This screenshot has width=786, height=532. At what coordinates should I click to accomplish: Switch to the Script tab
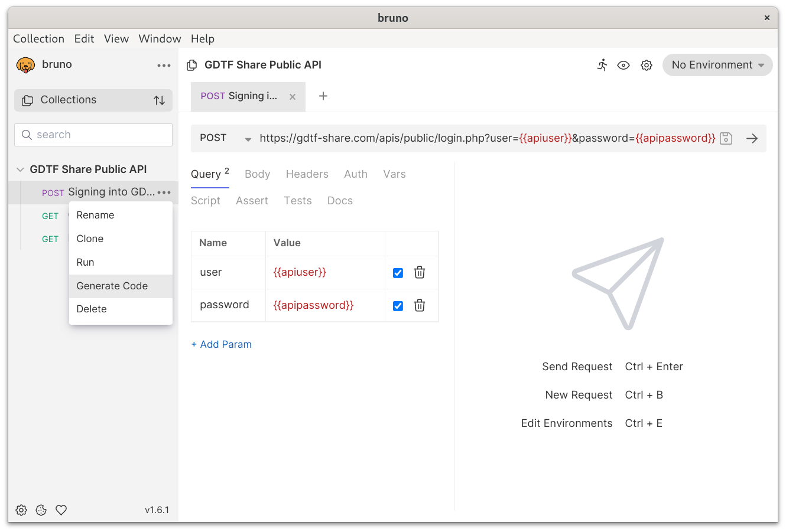(206, 201)
